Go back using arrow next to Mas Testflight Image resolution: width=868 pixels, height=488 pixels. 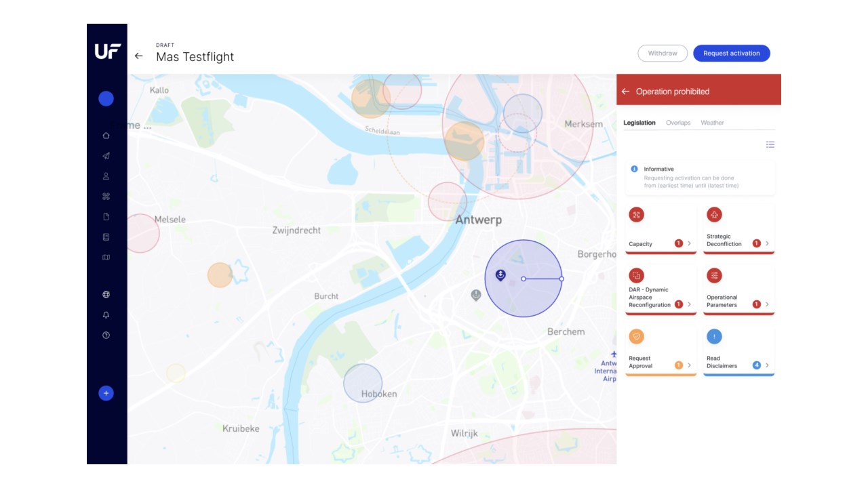138,56
